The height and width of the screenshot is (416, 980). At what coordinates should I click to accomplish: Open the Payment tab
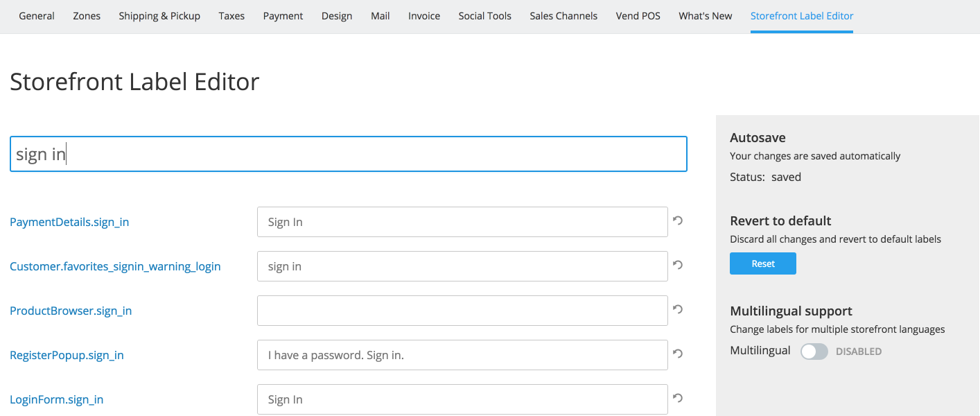click(x=283, y=16)
